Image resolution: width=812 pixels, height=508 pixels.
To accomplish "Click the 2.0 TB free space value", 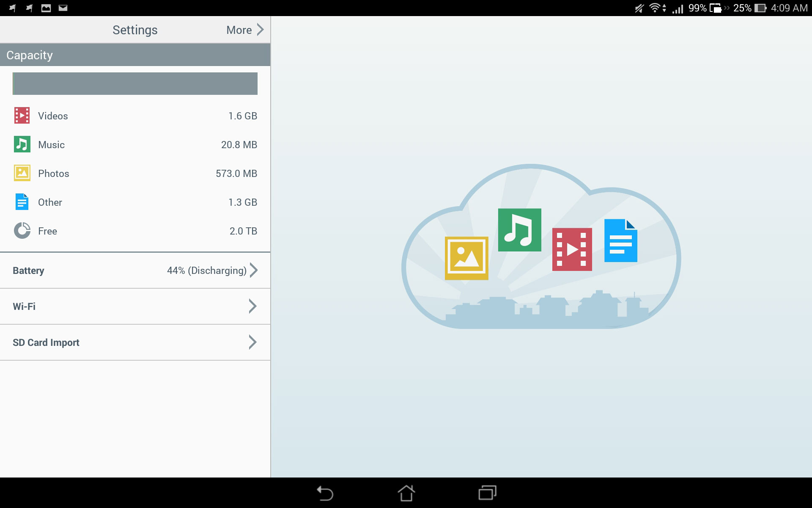I will [x=243, y=231].
